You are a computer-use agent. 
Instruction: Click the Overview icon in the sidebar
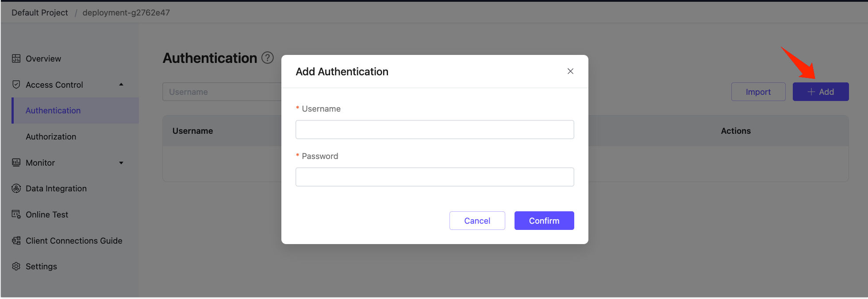[16, 58]
